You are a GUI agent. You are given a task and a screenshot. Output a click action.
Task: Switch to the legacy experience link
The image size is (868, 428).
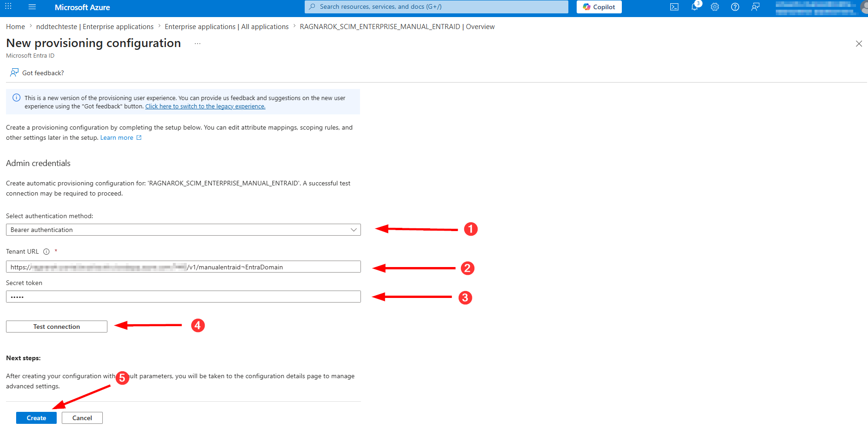coord(206,107)
